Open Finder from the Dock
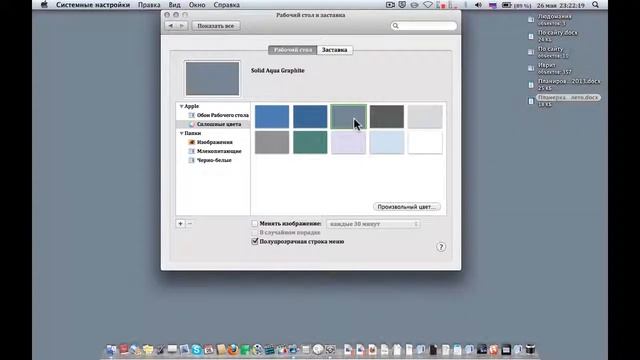The width and height of the screenshot is (640, 360). (111, 350)
